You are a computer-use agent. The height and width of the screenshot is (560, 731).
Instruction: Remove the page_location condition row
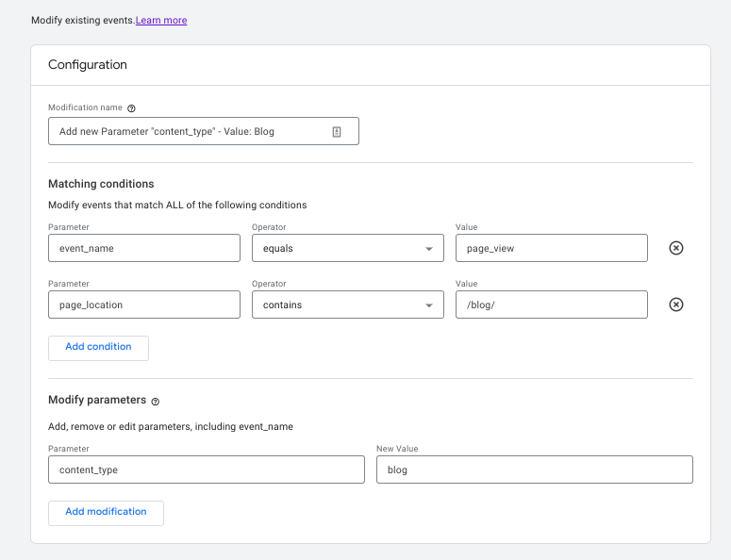coord(676,305)
